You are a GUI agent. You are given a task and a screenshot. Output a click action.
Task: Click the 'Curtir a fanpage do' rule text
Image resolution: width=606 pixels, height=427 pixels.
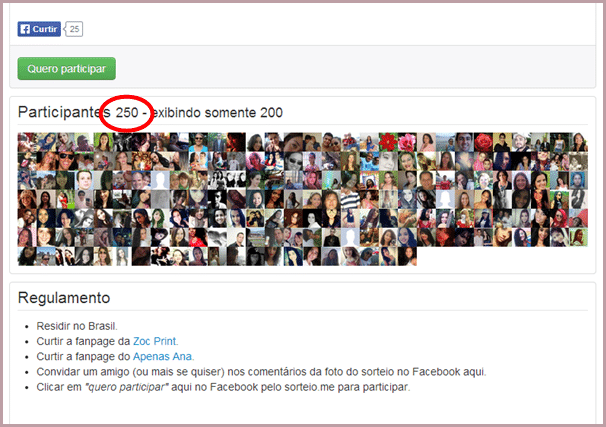[82, 356]
